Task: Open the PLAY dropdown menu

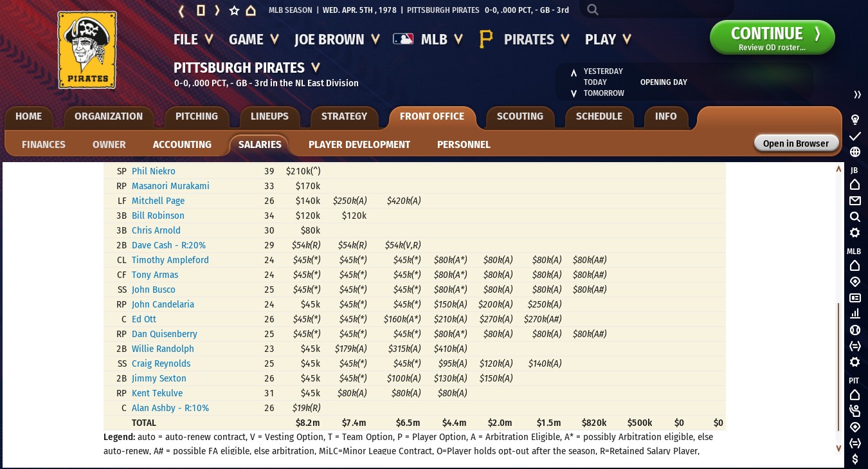Action: pos(608,39)
